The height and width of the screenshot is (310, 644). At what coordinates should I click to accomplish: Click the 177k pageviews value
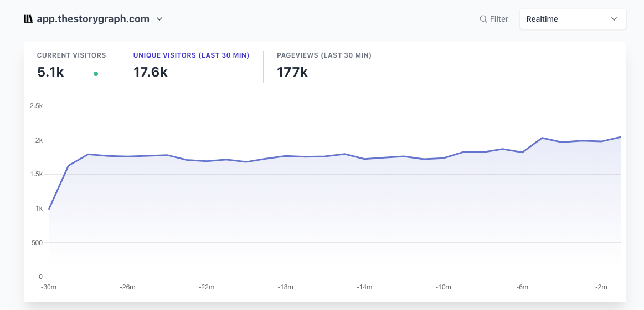coord(292,72)
